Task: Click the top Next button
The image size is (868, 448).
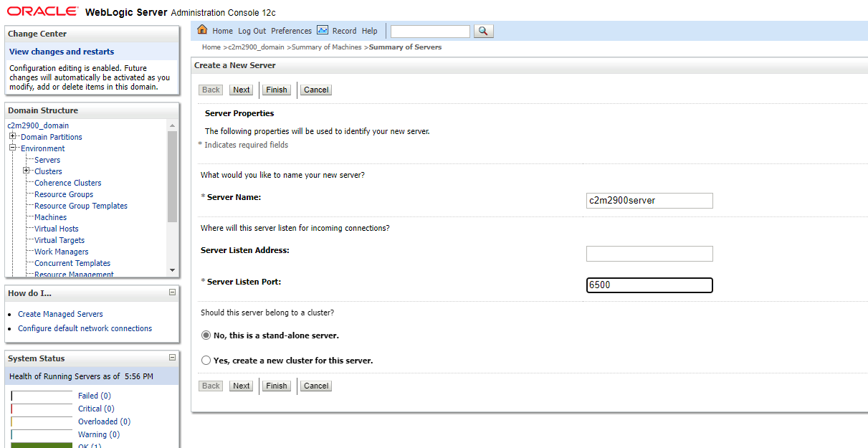Action: (x=242, y=90)
